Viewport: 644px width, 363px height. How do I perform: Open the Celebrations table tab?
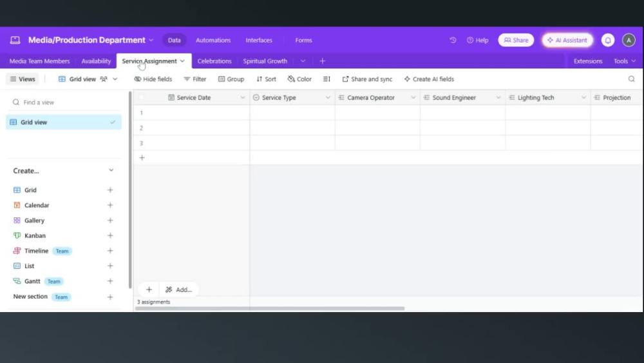[x=214, y=61]
